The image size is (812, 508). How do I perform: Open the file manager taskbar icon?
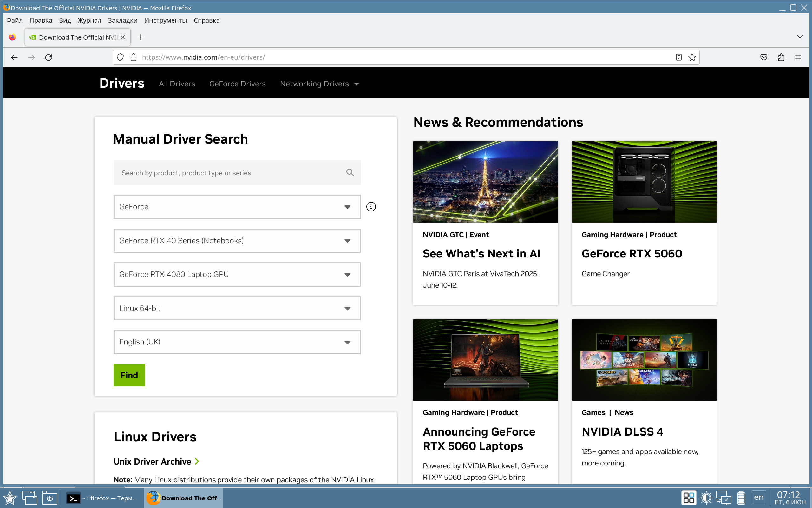click(50, 498)
